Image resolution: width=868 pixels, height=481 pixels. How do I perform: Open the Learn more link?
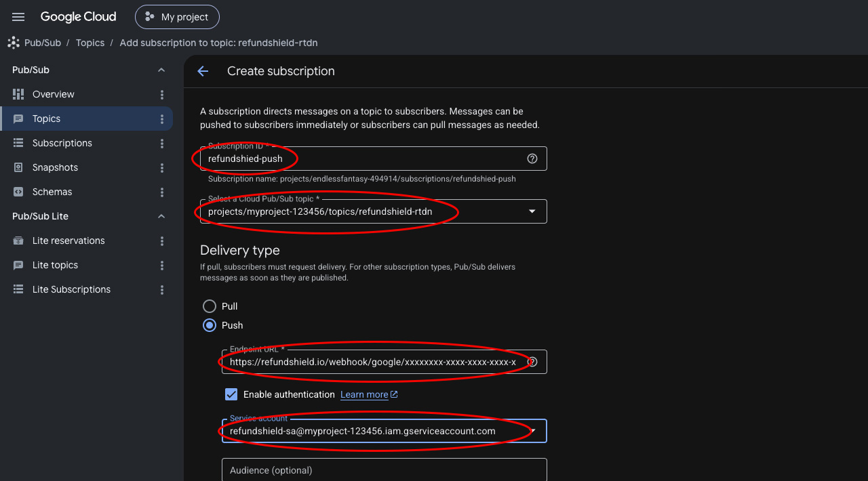tap(369, 394)
